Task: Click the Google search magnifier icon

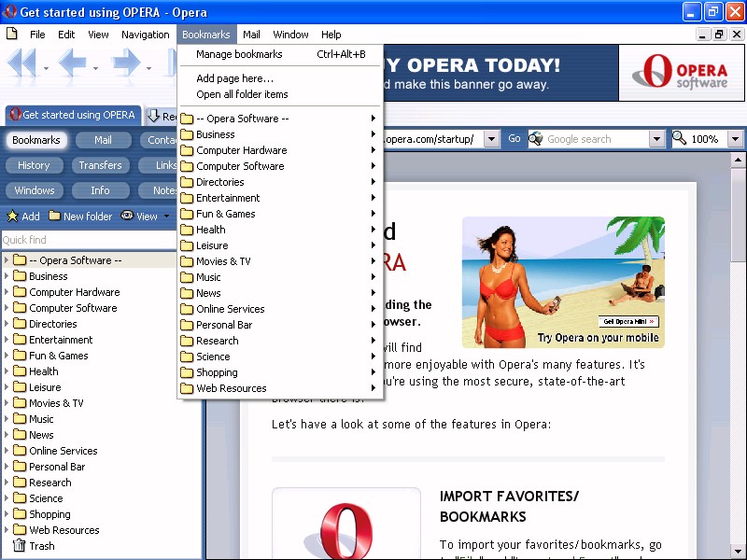Action: 536,138
